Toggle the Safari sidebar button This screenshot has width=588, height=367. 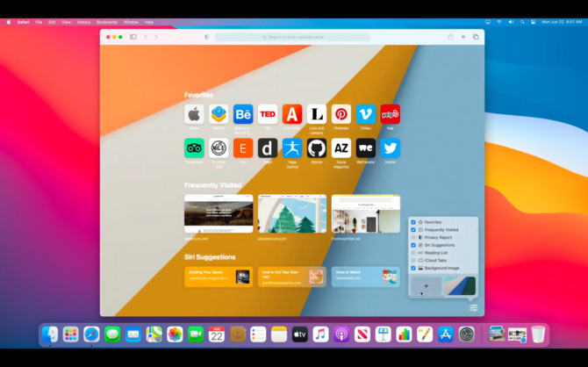(133, 37)
